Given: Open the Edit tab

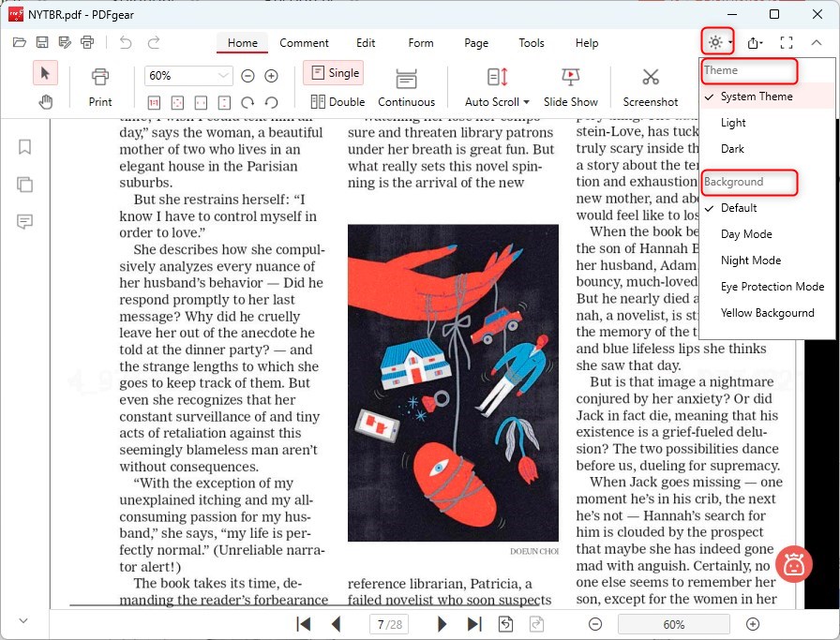Looking at the screenshot, I should tap(366, 43).
